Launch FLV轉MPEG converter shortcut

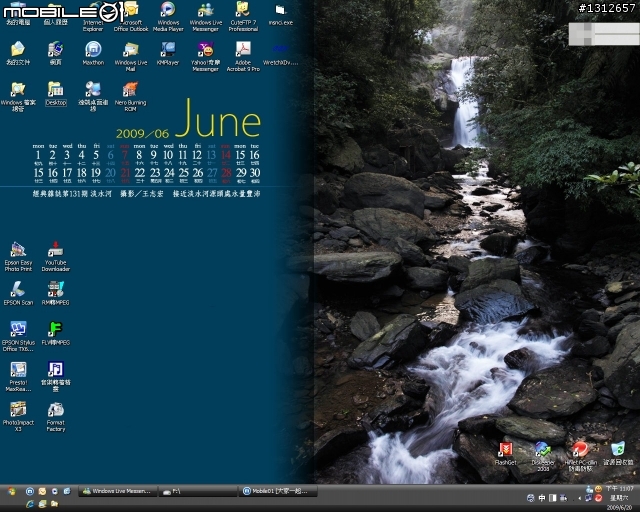[56, 333]
